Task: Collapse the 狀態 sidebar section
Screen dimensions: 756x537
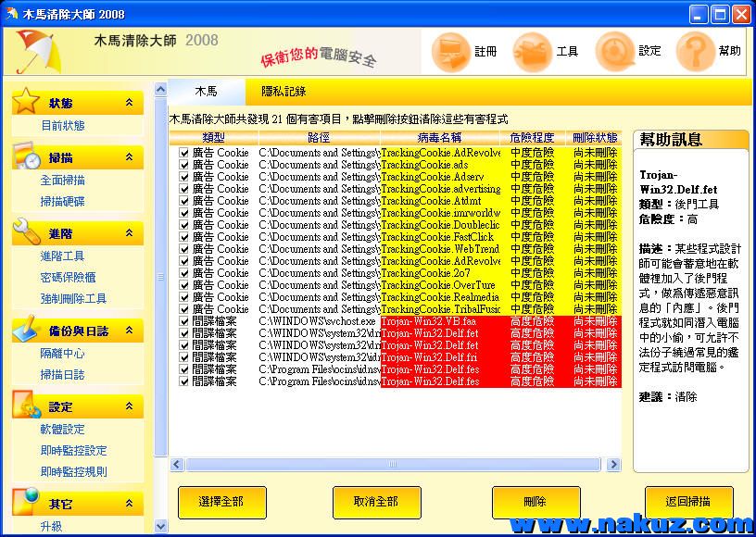Action: click(129, 102)
